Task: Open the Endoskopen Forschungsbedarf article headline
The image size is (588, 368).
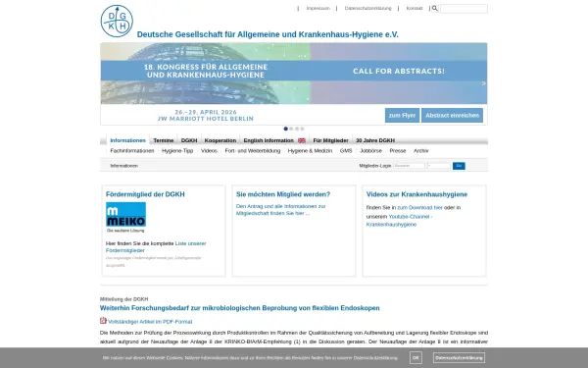Action: pos(240,308)
